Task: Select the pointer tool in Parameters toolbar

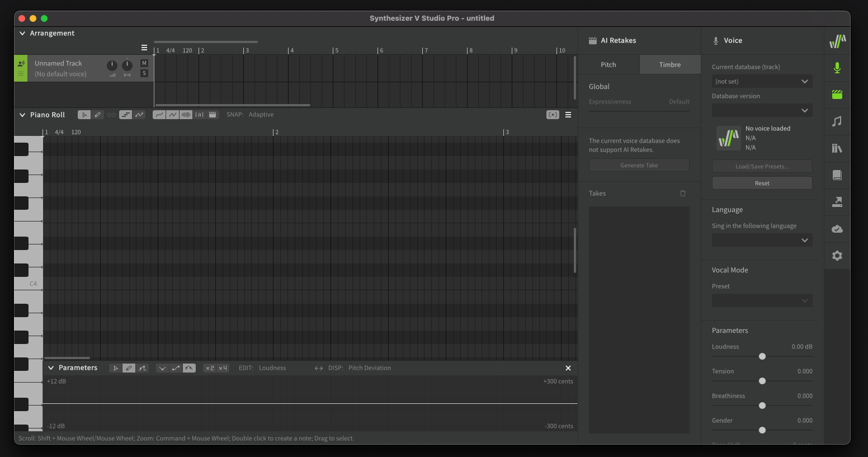Action: coord(115,368)
